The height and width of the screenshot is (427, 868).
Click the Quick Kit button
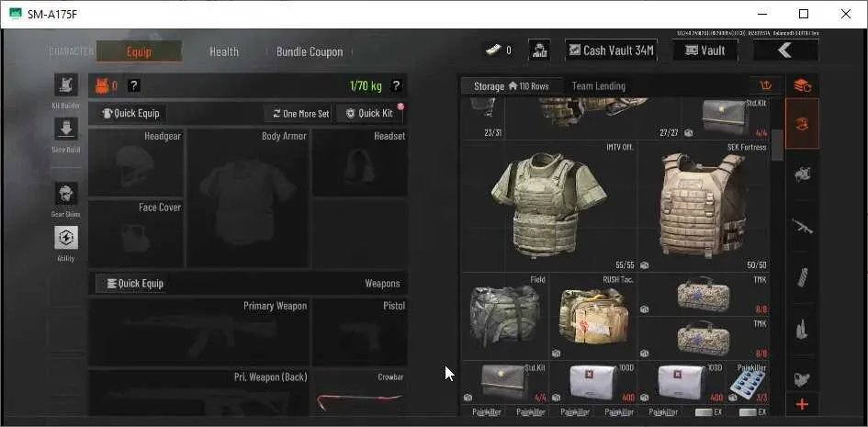[369, 113]
